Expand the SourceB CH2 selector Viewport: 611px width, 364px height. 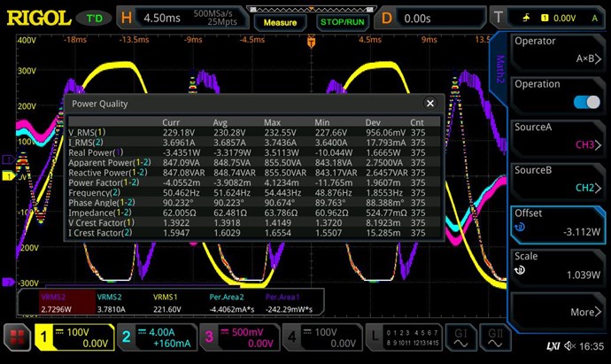click(x=558, y=178)
